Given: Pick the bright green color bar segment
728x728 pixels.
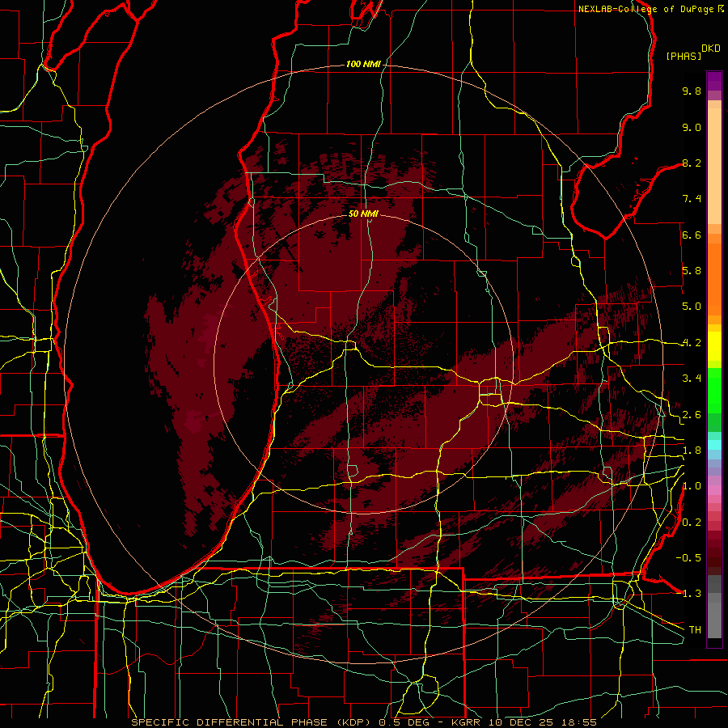Looking at the screenshot, I should [x=714, y=391].
